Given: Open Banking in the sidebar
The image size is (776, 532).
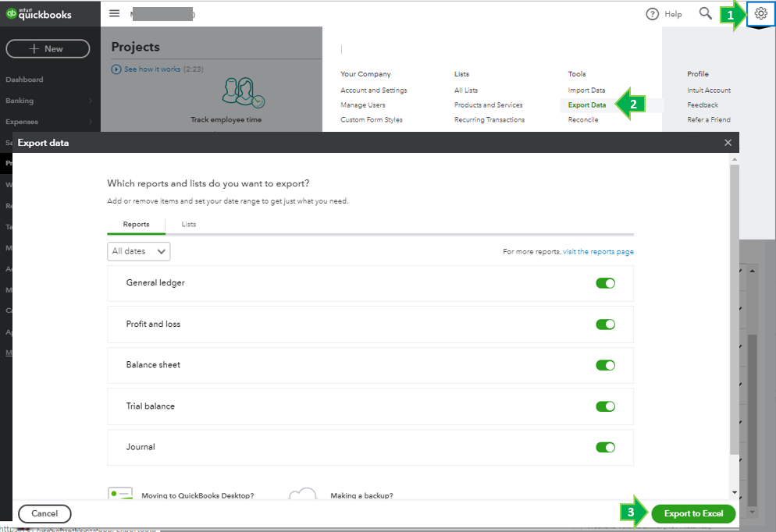Looking at the screenshot, I should (20, 101).
